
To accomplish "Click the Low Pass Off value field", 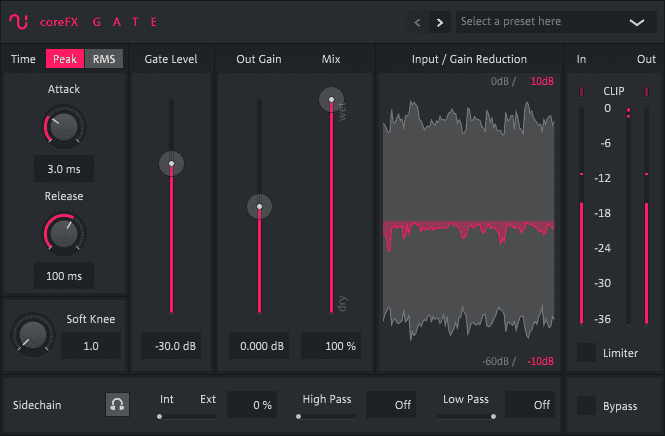I will (529, 405).
